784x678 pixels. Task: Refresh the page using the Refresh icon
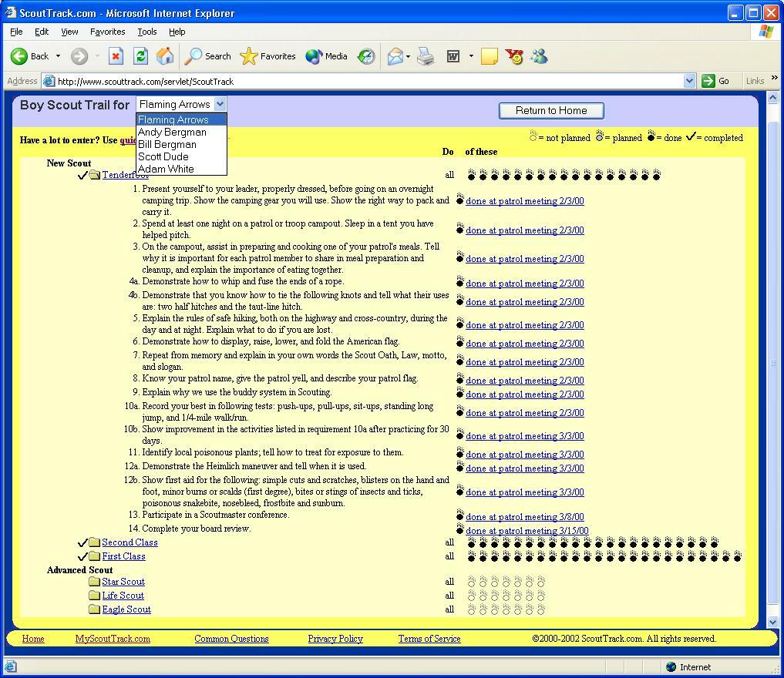(x=140, y=56)
